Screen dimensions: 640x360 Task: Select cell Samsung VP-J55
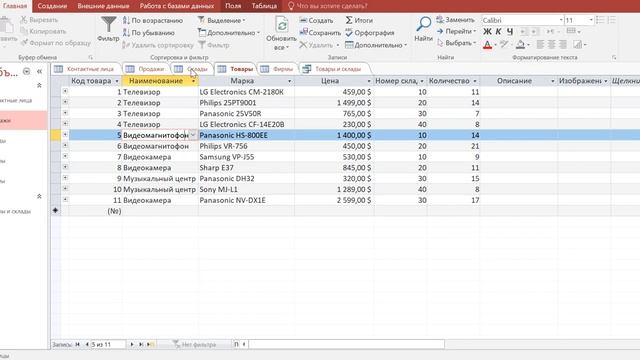tap(246, 157)
